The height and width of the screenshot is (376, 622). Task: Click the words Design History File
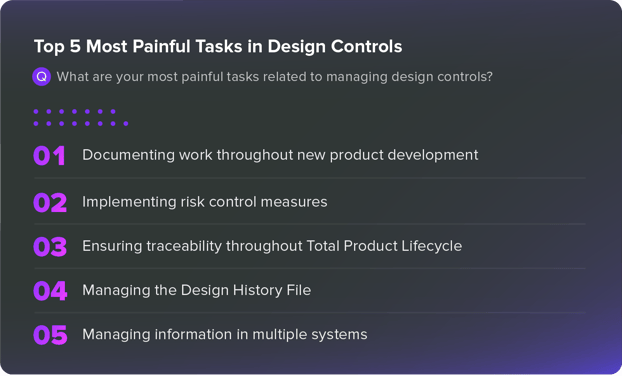click(x=246, y=290)
